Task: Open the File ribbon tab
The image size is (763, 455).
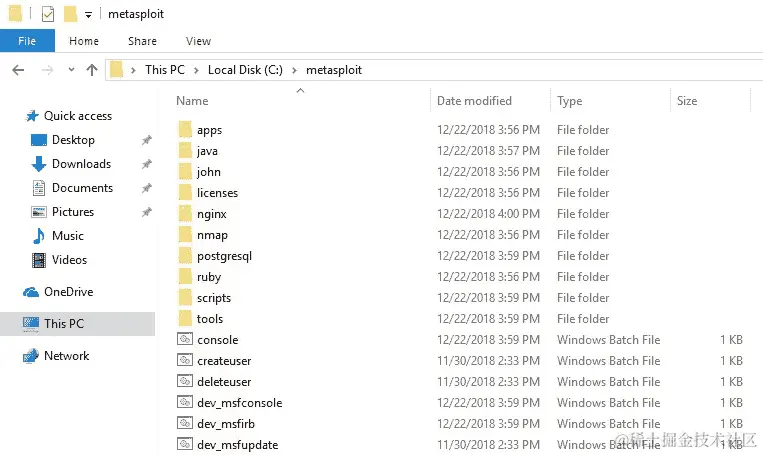Action: (x=27, y=41)
